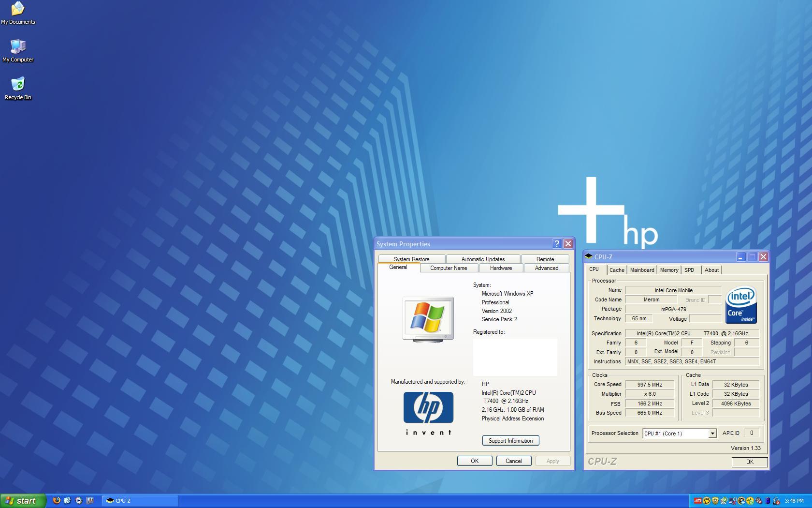Open the My Documents desktop icon
Image resolution: width=812 pixels, height=508 pixels.
click(18, 13)
